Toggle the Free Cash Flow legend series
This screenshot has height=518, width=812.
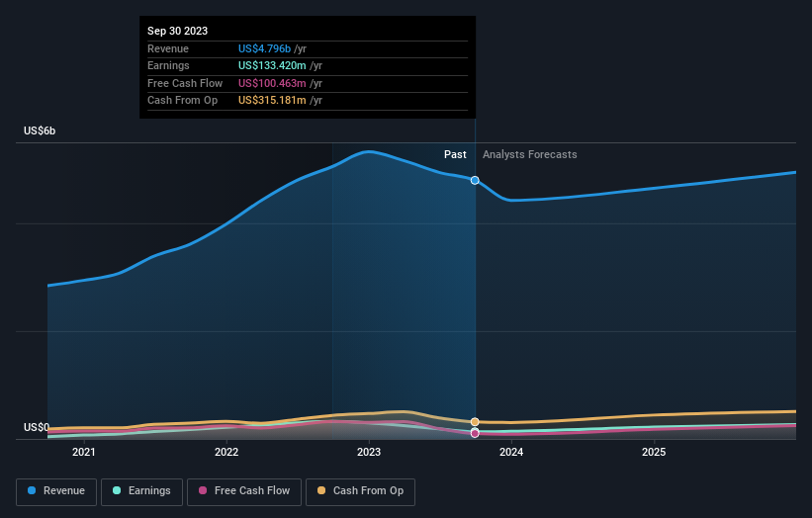point(244,491)
